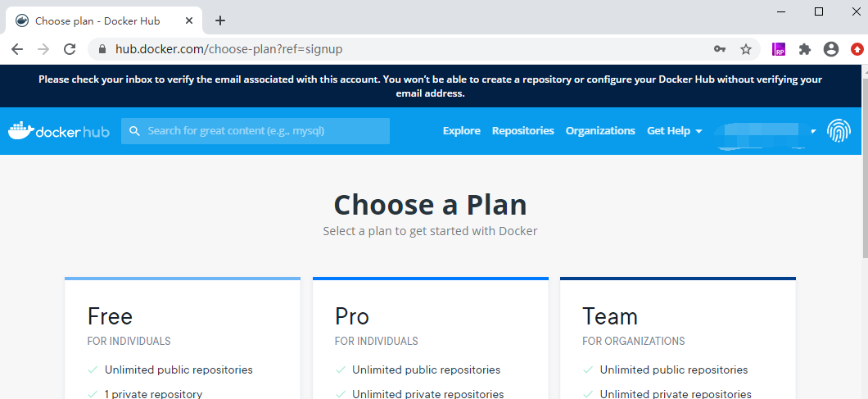868x399 pixels.
Task: Click the Docker Hub whale logo
Action: (x=59, y=131)
